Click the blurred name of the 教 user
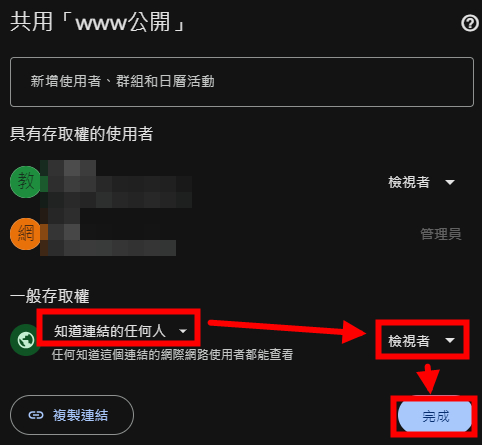Screen dimensions: 482x445 click(x=116, y=184)
